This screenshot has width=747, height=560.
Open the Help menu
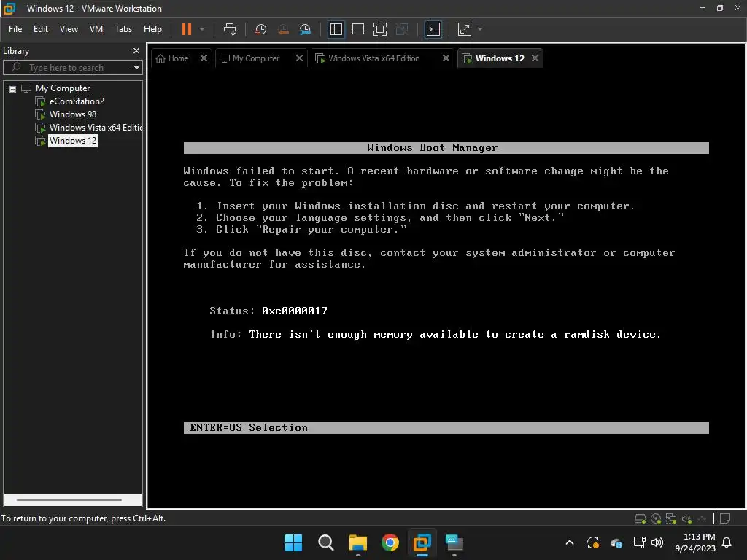click(x=152, y=29)
